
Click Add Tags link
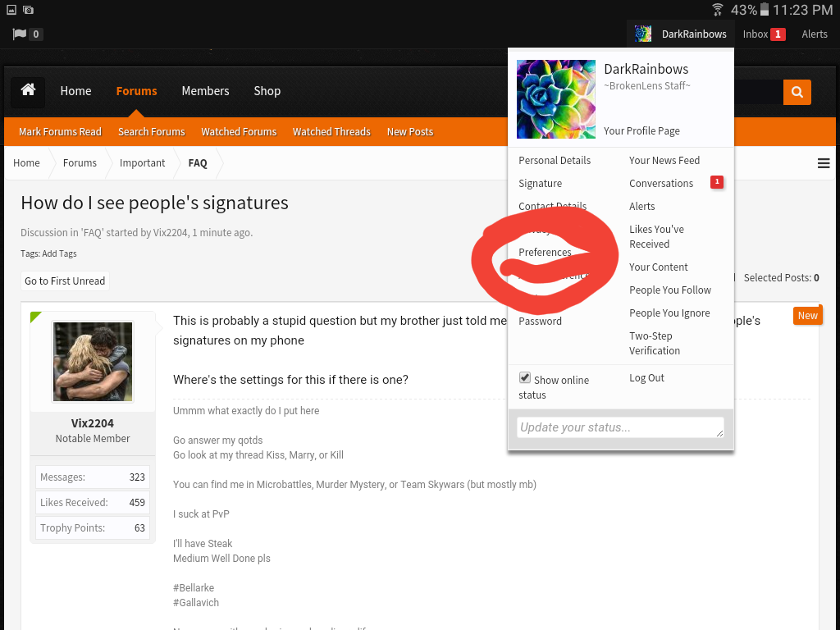[x=59, y=254]
